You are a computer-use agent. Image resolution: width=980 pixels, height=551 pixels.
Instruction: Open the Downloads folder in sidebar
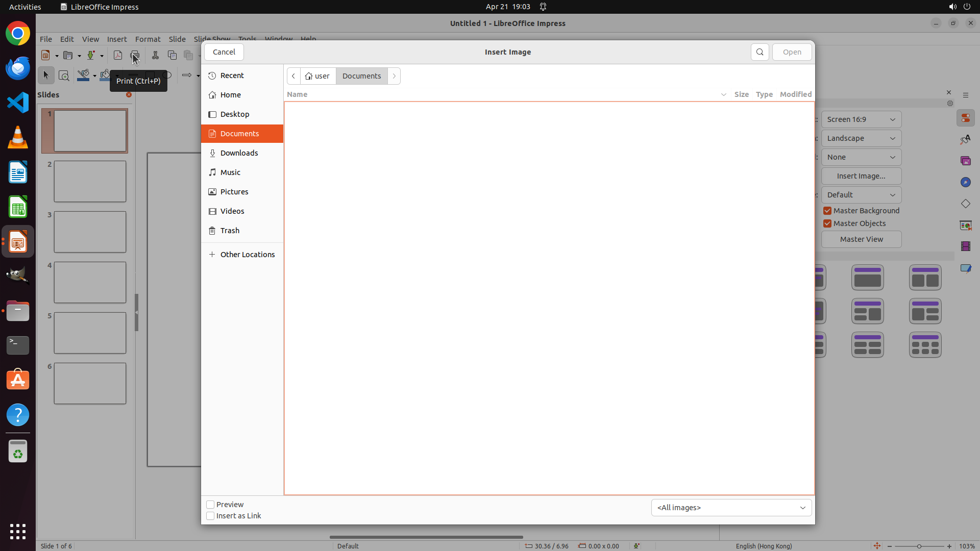(x=239, y=153)
